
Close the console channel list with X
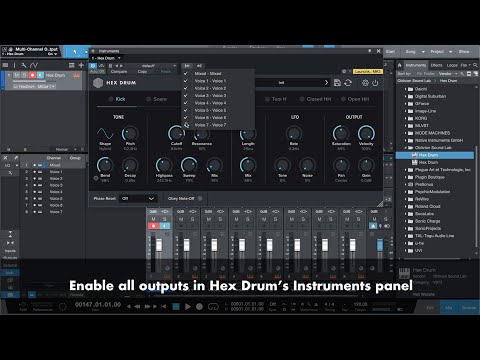(5, 158)
